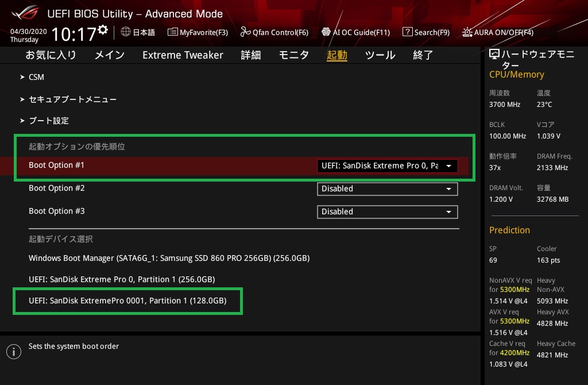Click the globe language icon
588x385 pixels.
pos(126,32)
